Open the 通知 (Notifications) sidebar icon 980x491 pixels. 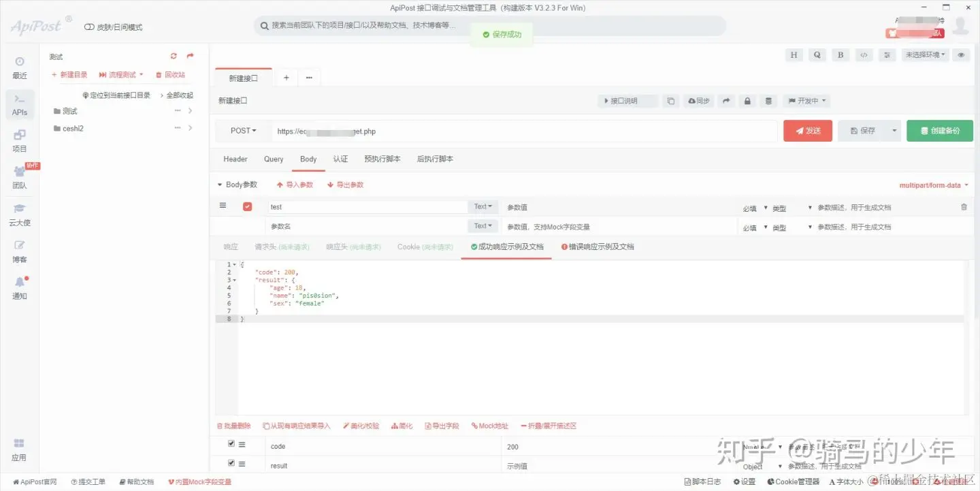pos(20,288)
